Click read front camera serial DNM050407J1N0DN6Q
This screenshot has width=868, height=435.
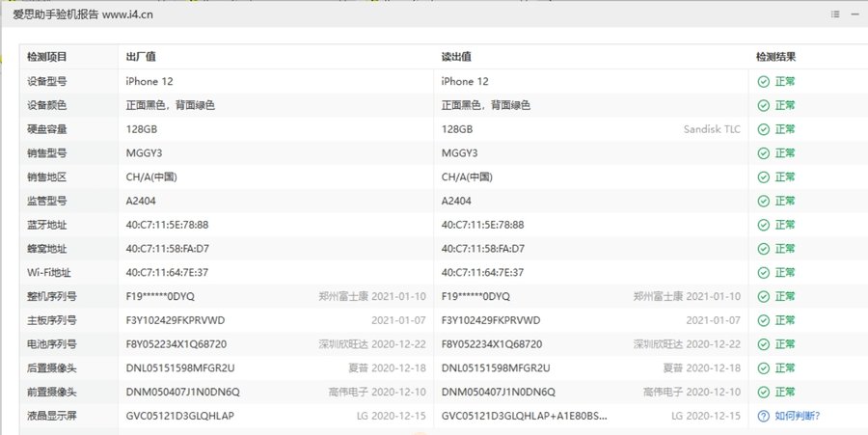click(499, 392)
